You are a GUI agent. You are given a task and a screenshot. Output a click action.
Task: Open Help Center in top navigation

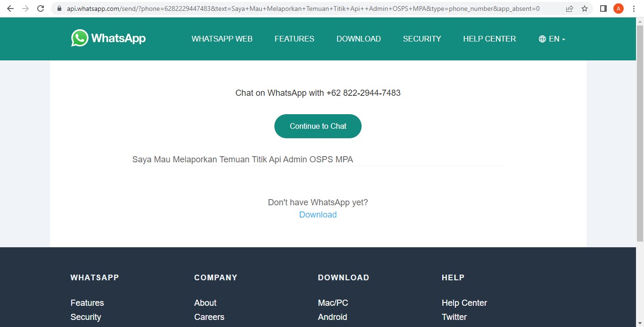click(x=489, y=39)
